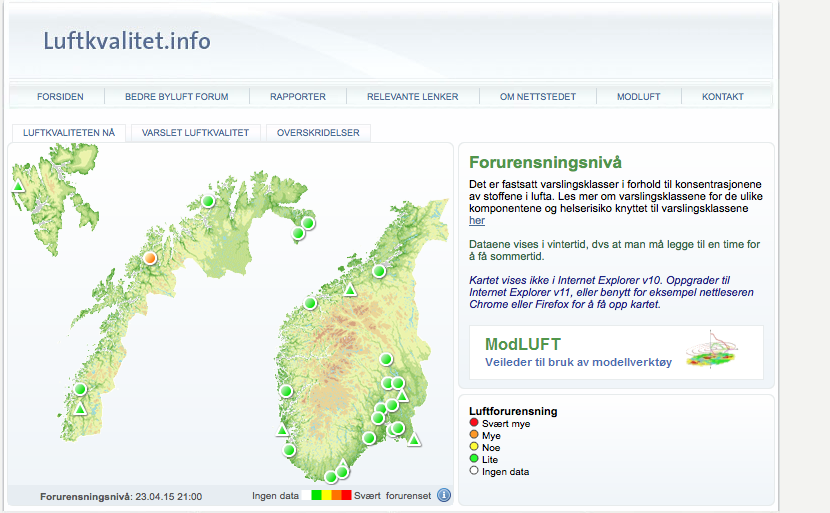The width and height of the screenshot is (830, 513).
Task: Open the Rapporter menu item
Action: 298,97
